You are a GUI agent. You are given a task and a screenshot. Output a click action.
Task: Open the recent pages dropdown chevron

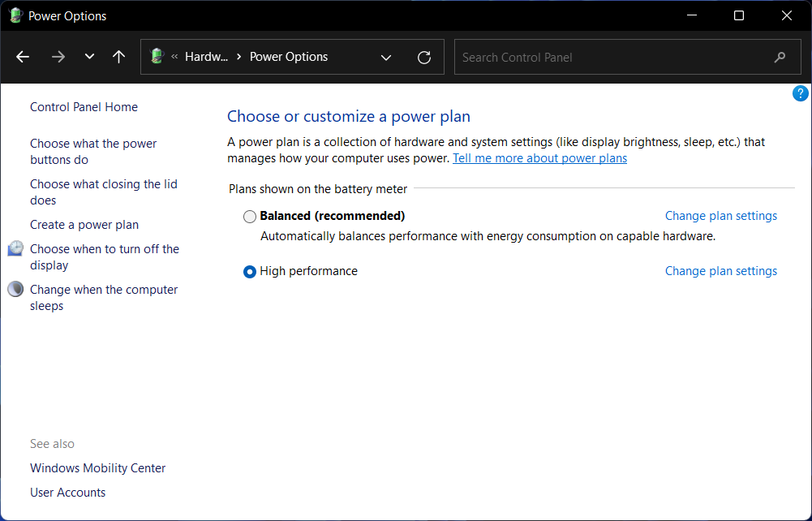pos(89,56)
